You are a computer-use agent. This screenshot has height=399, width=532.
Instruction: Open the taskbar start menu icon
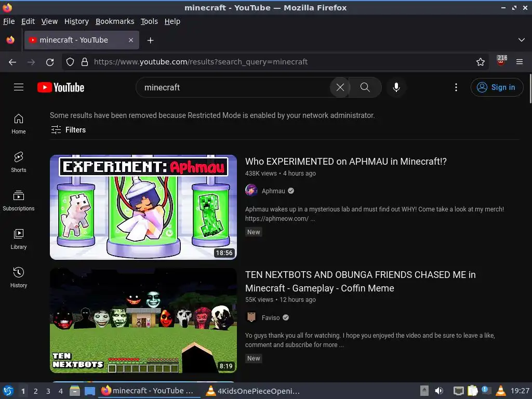click(x=8, y=391)
